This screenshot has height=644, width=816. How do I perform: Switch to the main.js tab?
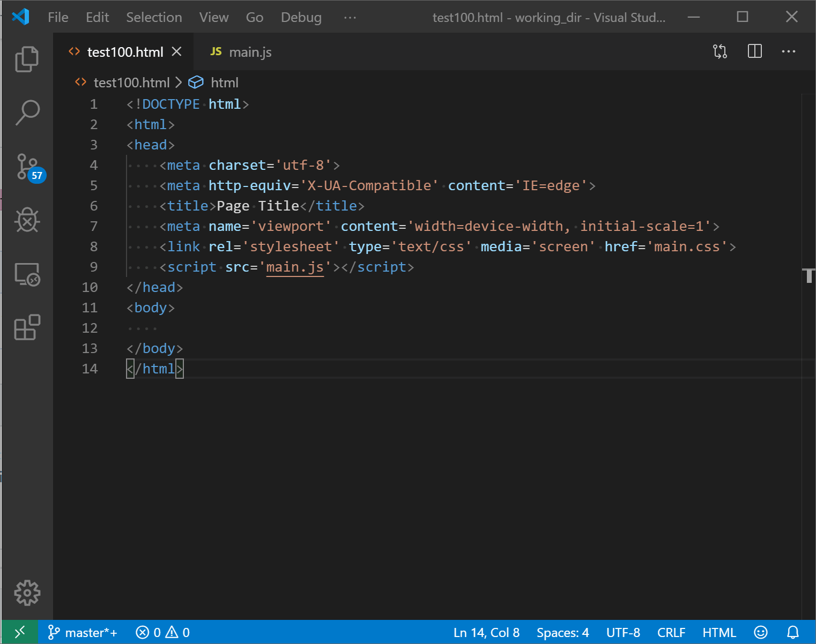point(250,51)
